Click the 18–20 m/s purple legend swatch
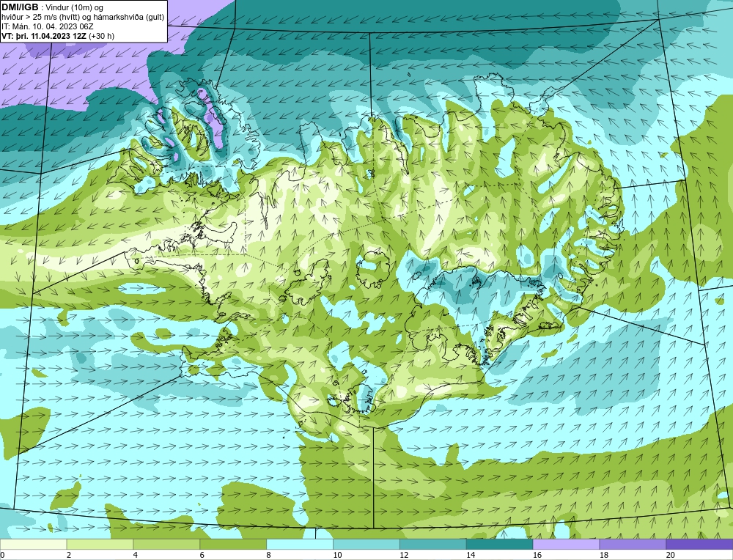733x560 pixels. pyautogui.click(x=633, y=544)
